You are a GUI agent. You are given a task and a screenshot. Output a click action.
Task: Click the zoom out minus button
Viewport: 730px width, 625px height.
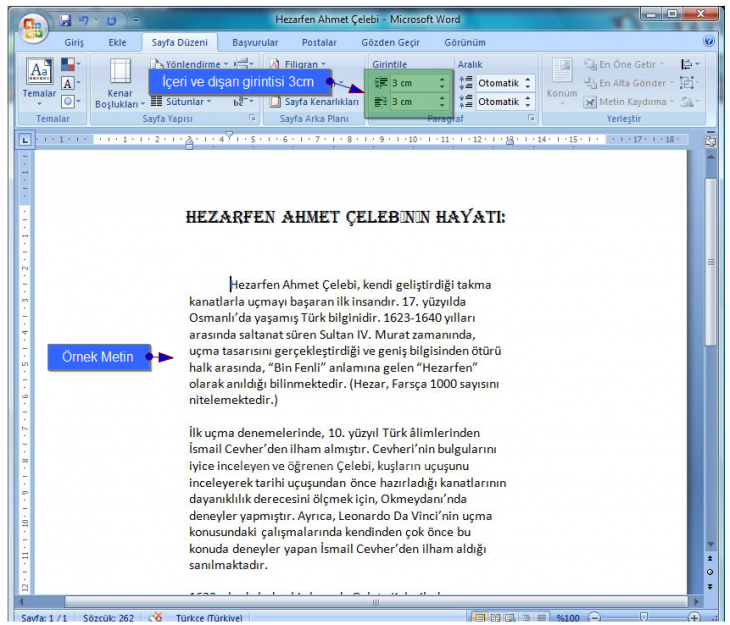coord(595,618)
